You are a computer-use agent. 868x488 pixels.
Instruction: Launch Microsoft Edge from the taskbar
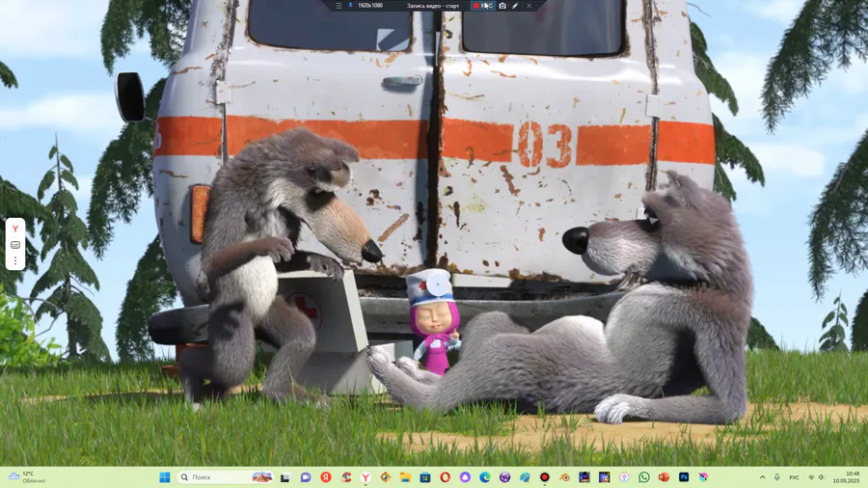[485, 477]
